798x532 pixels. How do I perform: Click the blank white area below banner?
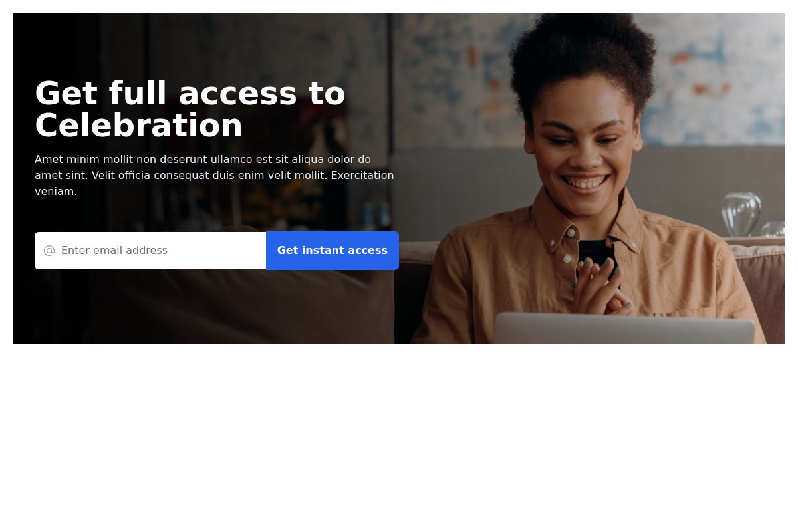(x=399, y=439)
